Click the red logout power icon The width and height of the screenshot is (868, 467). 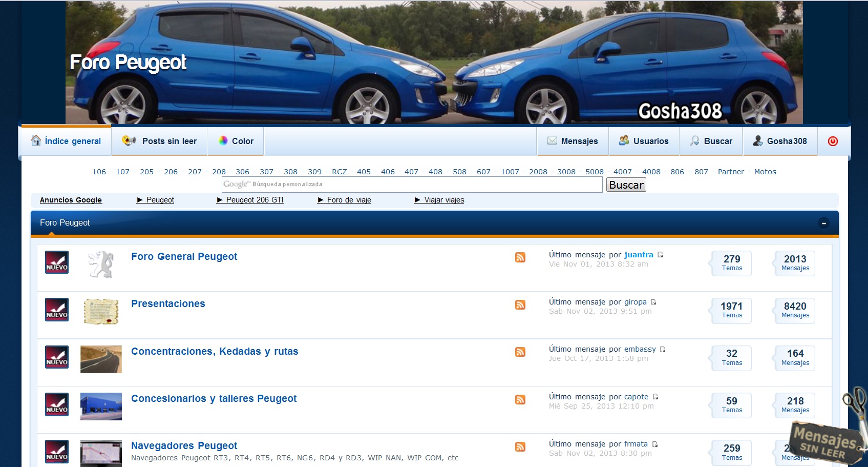click(833, 141)
